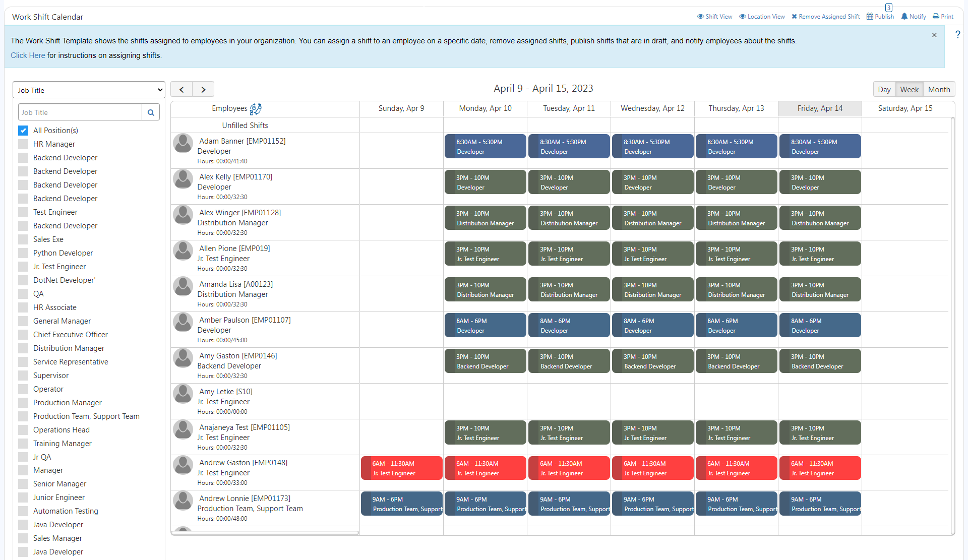Click the Publish calendar icon
The image size is (968, 560).
[870, 17]
